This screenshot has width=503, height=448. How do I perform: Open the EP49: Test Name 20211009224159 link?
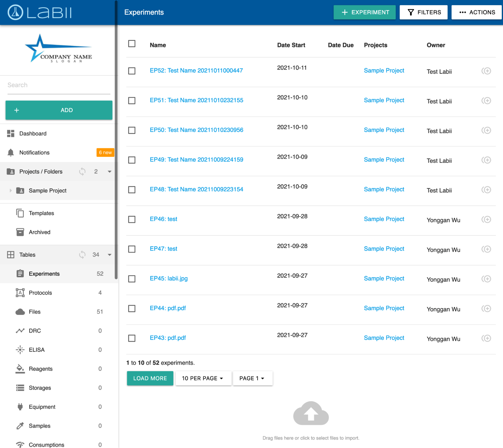click(x=196, y=160)
